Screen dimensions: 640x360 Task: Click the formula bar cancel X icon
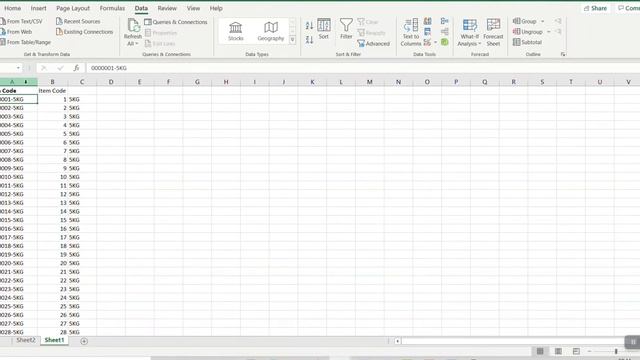click(x=44, y=68)
